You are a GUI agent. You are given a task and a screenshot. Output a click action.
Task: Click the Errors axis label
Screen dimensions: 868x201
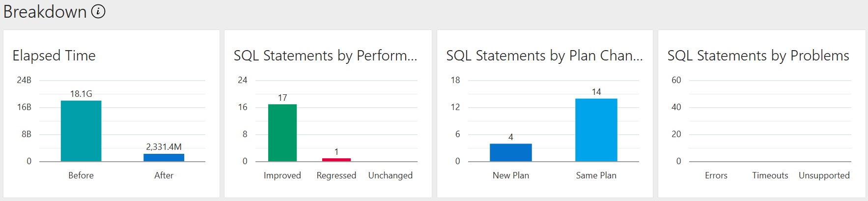tap(716, 175)
